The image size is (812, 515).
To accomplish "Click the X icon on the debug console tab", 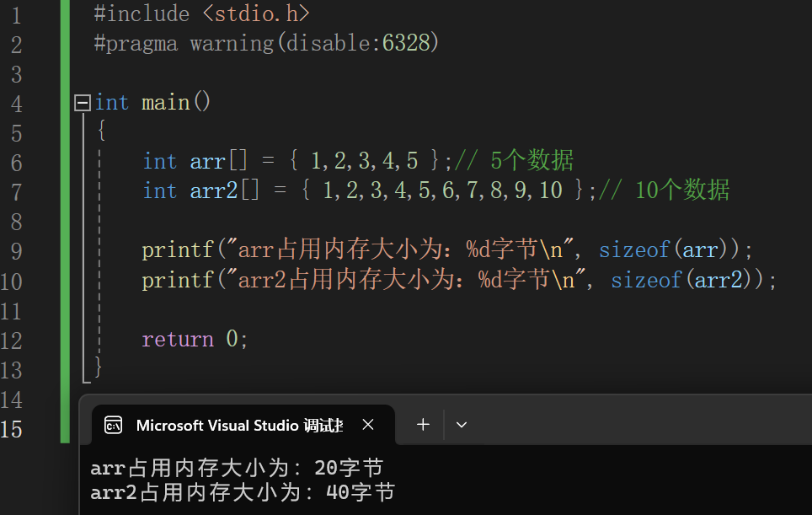I will pos(367,424).
